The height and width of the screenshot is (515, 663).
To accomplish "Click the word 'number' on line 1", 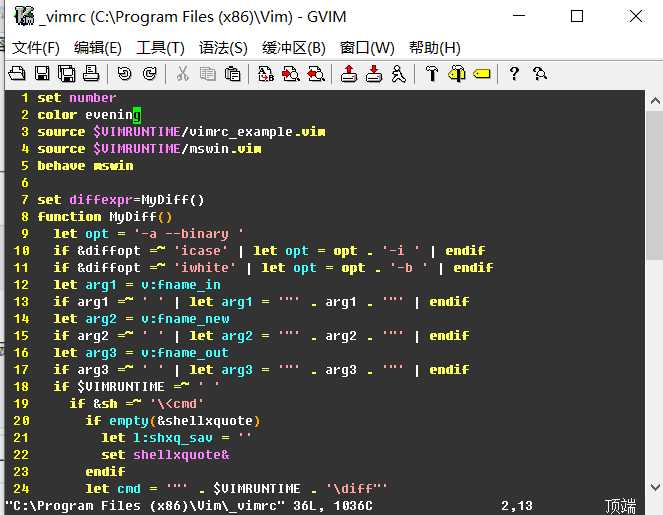I will tap(93, 98).
